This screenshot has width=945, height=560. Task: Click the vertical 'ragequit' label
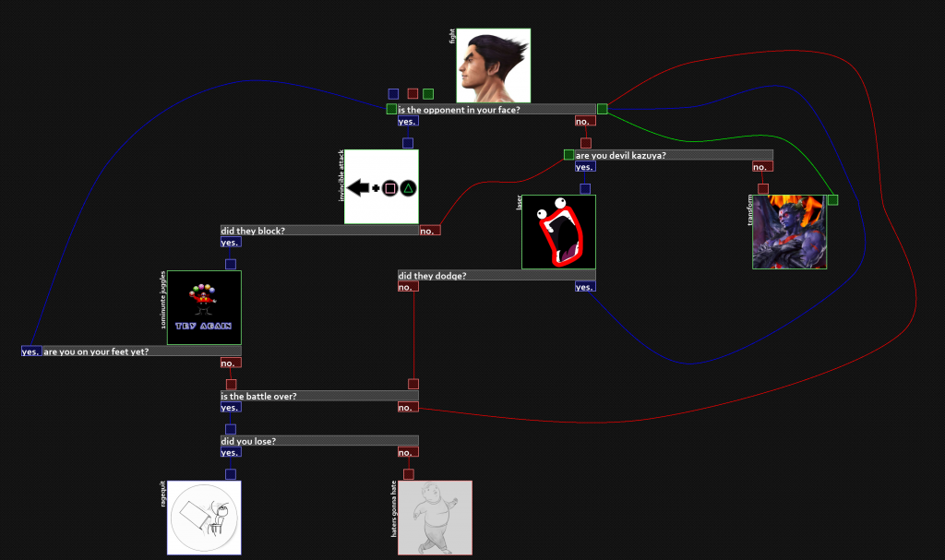pos(162,494)
